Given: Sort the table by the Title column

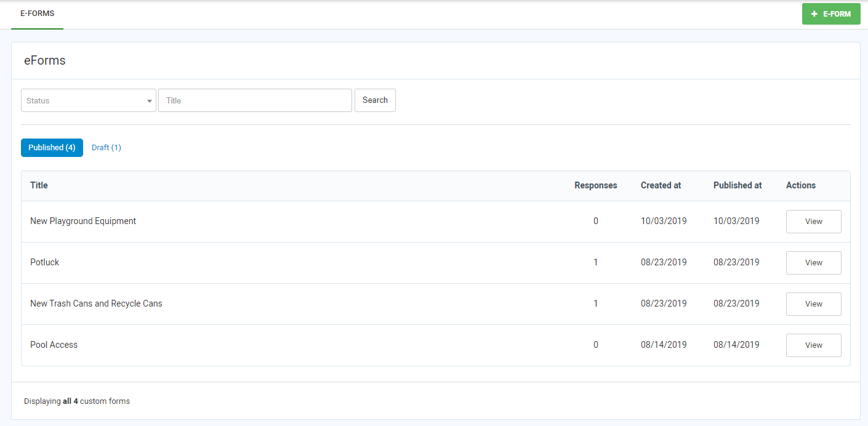Looking at the screenshot, I should pyautogui.click(x=39, y=185).
